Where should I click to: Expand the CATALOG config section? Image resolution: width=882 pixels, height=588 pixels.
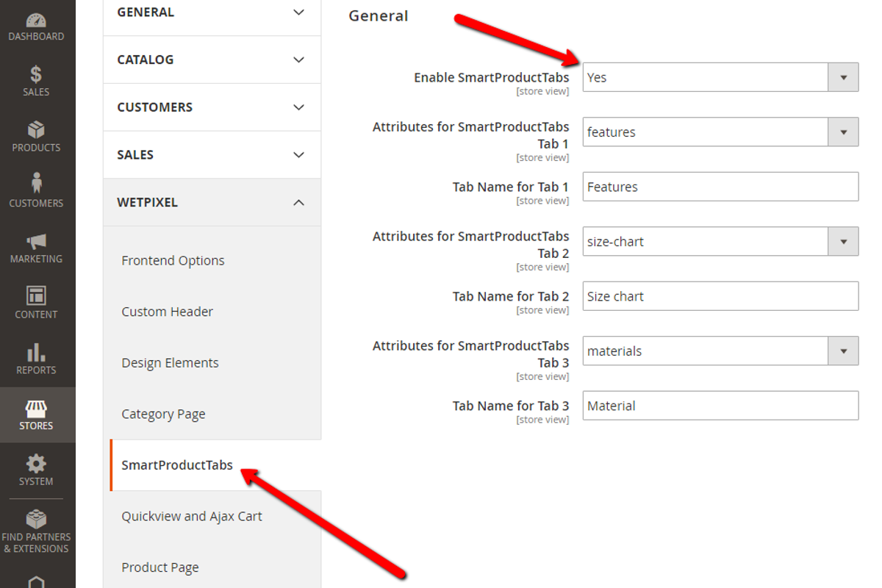tap(212, 60)
